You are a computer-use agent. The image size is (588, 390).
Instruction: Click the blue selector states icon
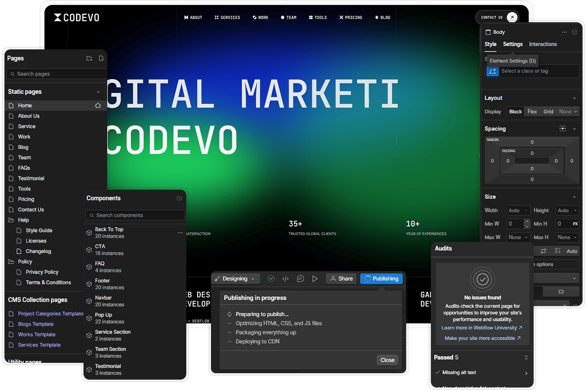coord(492,71)
